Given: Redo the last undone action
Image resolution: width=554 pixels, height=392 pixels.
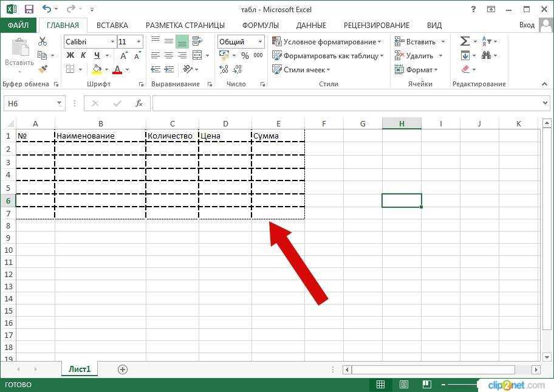Looking at the screenshot, I should pyautogui.click(x=71, y=9).
